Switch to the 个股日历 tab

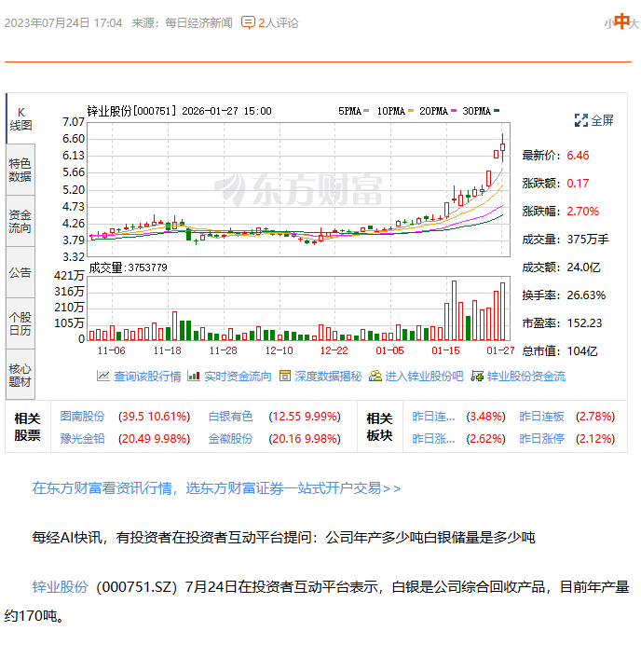[20, 323]
